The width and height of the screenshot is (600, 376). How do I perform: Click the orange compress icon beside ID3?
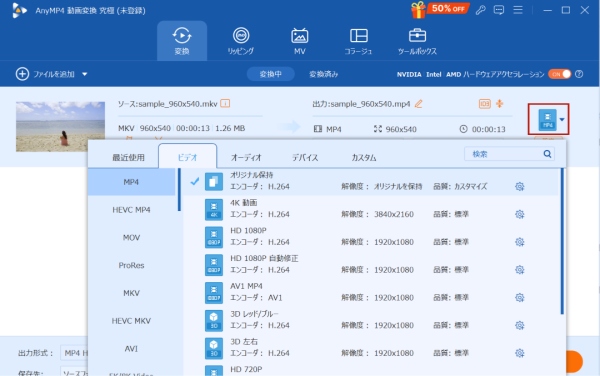(499, 104)
